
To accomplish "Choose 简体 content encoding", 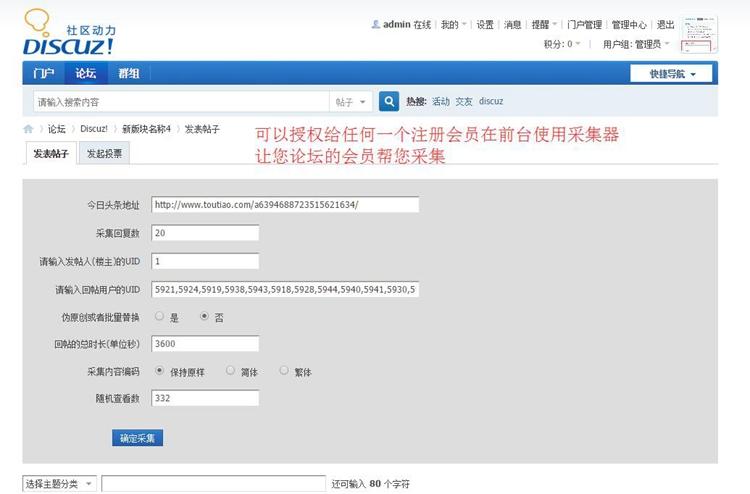I will tap(231, 370).
